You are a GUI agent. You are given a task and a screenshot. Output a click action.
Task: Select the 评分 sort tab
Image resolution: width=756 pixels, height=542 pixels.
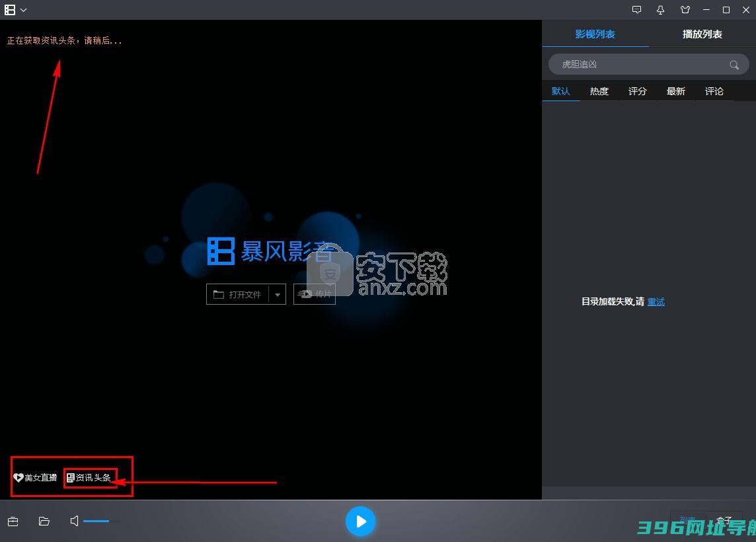point(637,91)
